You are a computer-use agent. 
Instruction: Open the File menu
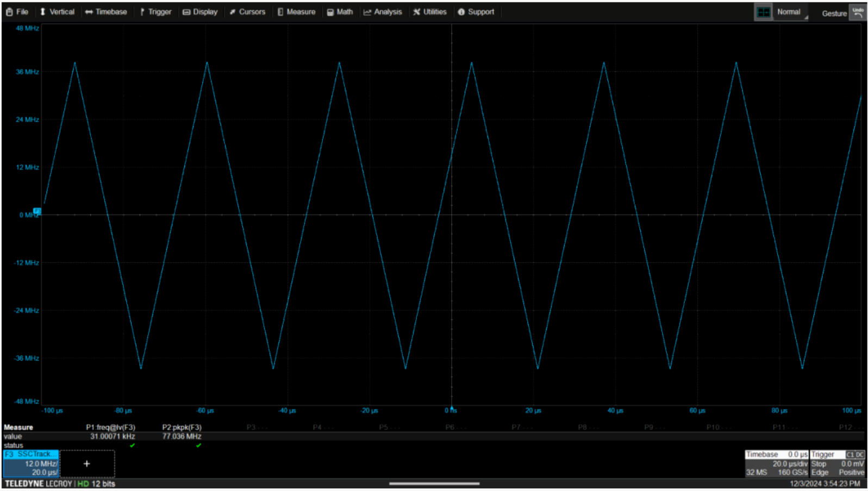pos(17,12)
